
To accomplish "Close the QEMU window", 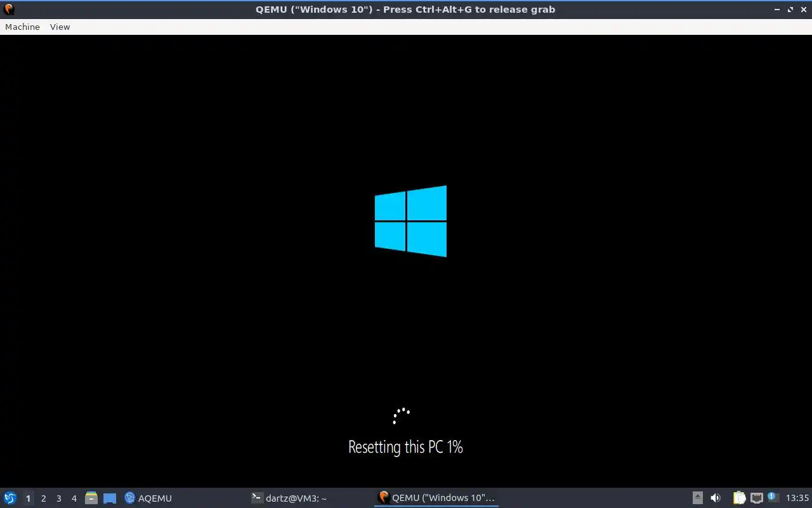I will coord(803,10).
